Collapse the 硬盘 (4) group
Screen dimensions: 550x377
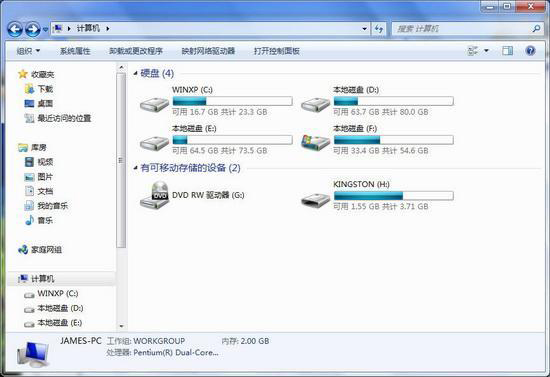click(135, 73)
